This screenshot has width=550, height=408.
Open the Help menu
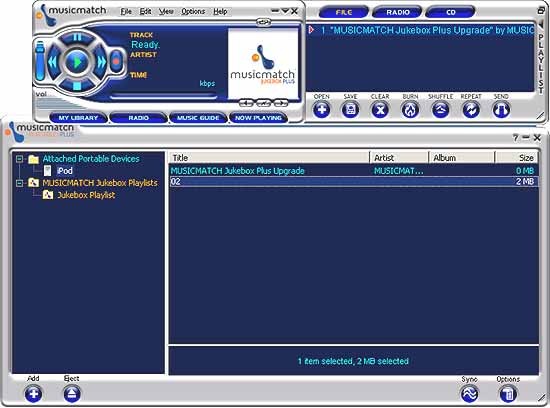tap(220, 12)
